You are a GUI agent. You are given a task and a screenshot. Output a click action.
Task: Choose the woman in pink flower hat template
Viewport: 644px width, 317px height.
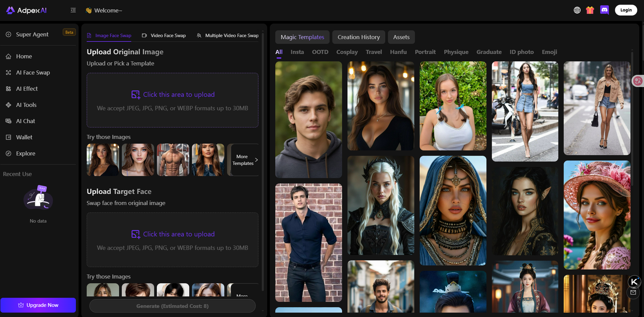(x=597, y=215)
